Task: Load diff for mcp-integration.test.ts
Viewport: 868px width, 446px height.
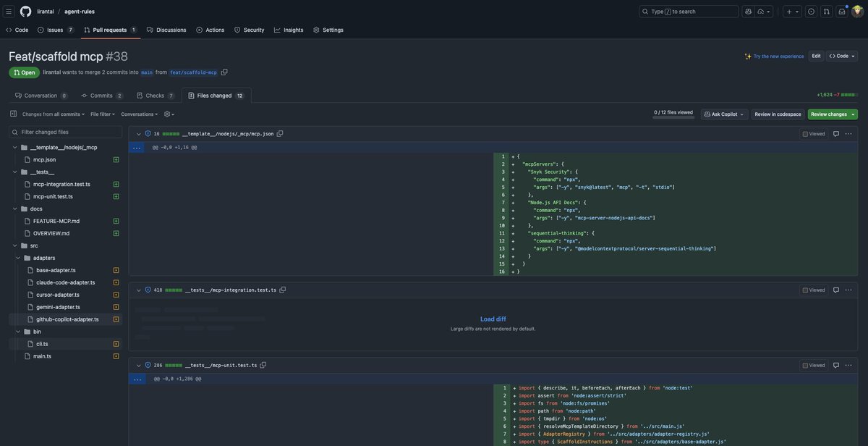Action: [493, 319]
